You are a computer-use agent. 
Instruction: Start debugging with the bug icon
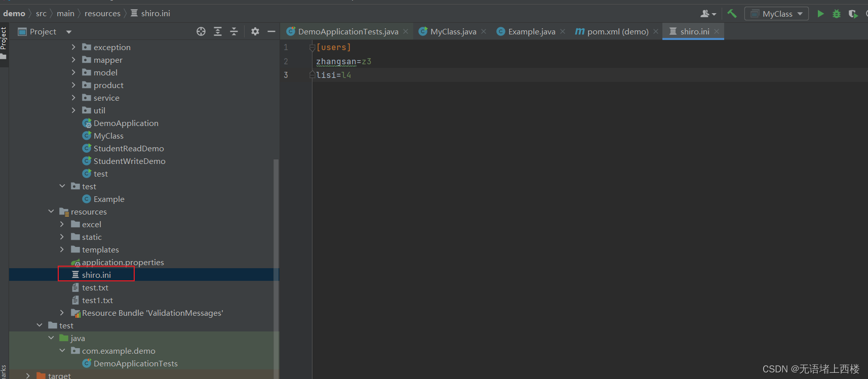(837, 14)
